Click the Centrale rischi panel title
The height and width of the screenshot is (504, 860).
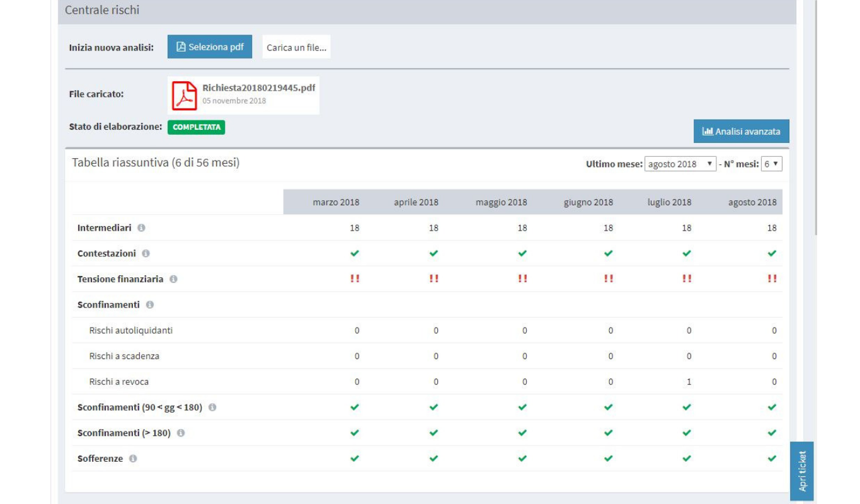(102, 10)
